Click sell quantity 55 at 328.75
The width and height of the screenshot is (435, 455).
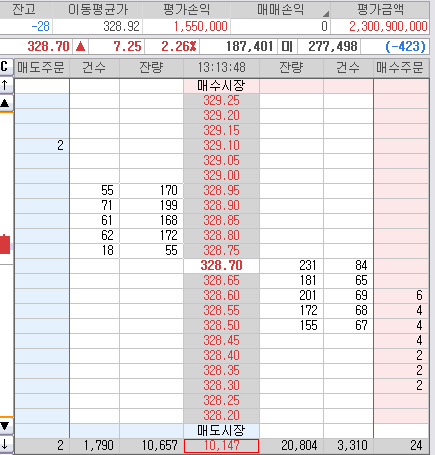coord(151,251)
